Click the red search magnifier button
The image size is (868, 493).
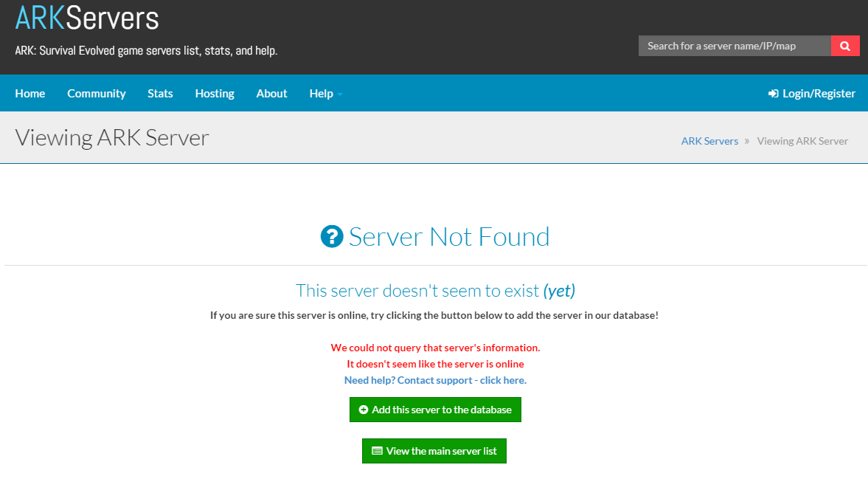[x=844, y=46]
